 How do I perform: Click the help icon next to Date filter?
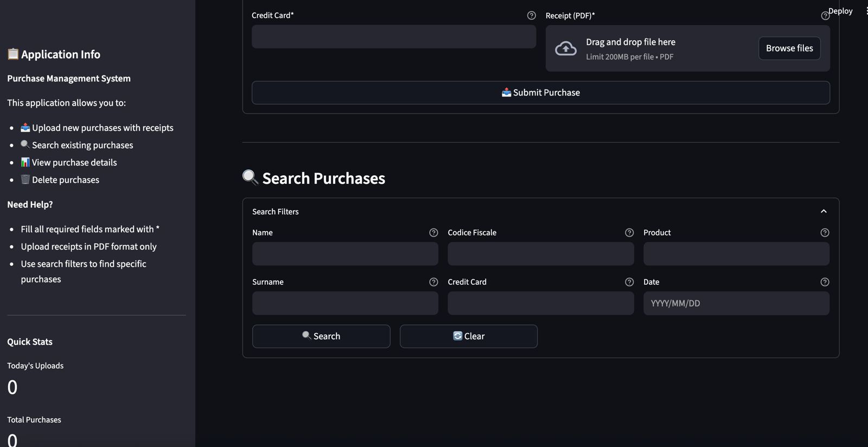(x=825, y=282)
